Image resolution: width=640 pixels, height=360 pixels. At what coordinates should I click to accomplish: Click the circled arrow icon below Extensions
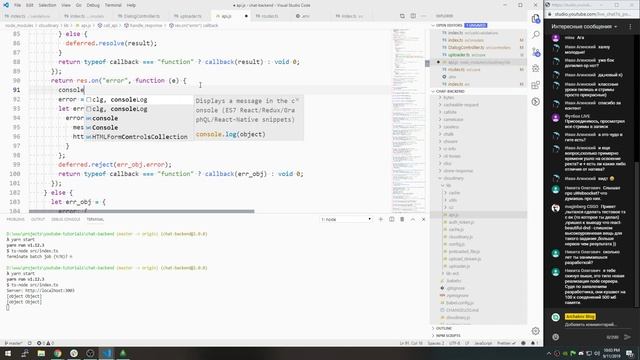(536, 102)
